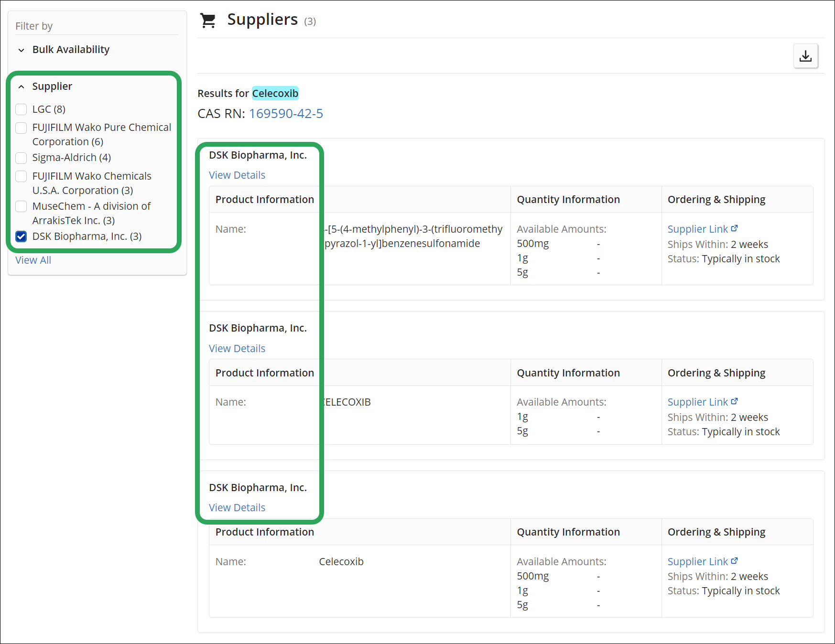Select the ELECOXIB product name text
This screenshot has height=644, width=835.
347,402
